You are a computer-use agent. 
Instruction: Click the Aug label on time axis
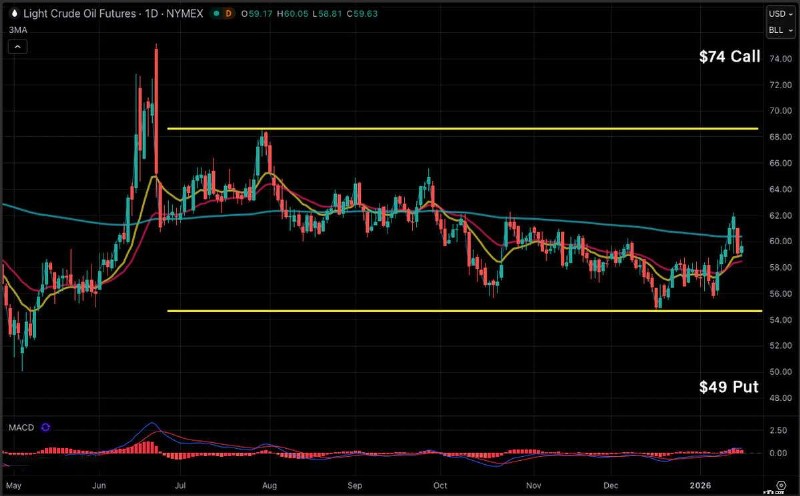point(269,485)
